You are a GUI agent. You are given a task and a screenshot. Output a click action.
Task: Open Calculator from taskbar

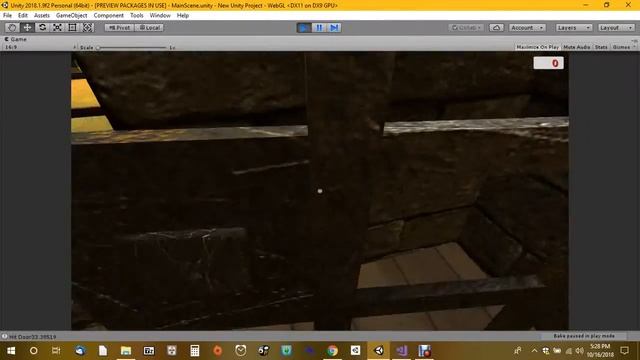[x=195, y=351]
